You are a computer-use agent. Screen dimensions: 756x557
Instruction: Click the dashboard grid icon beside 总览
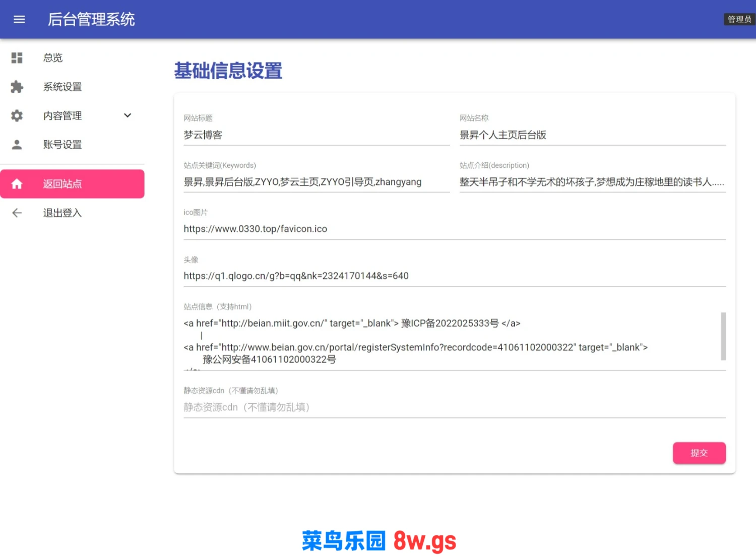(17, 58)
